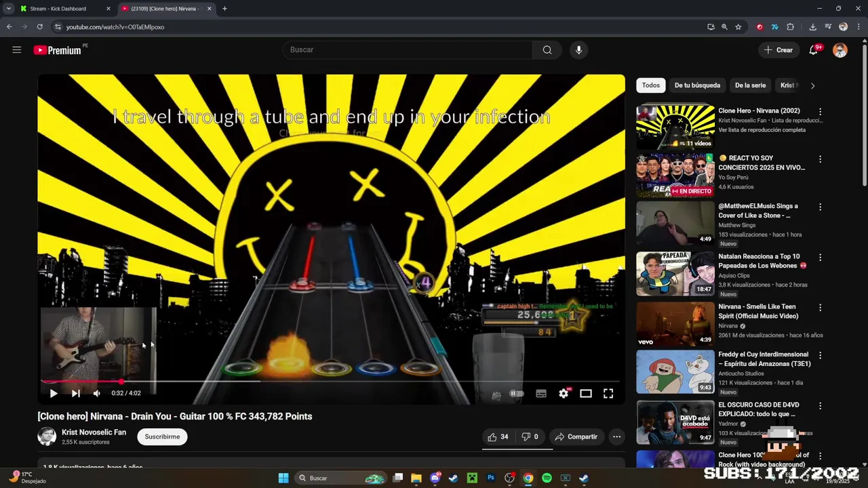The image size is (868, 488).
Task: Click the youtube.com address bar URL
Action: 115,27
